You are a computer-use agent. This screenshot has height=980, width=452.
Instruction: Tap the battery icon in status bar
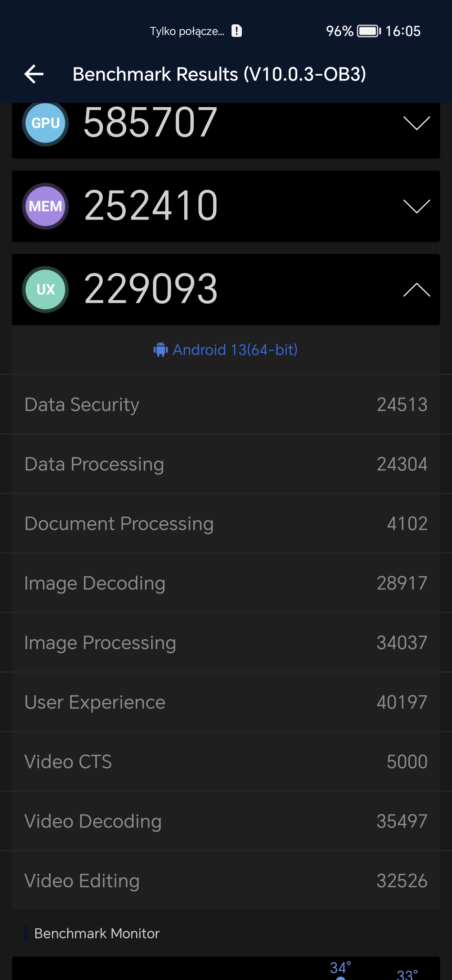click(x=369, y=31)
